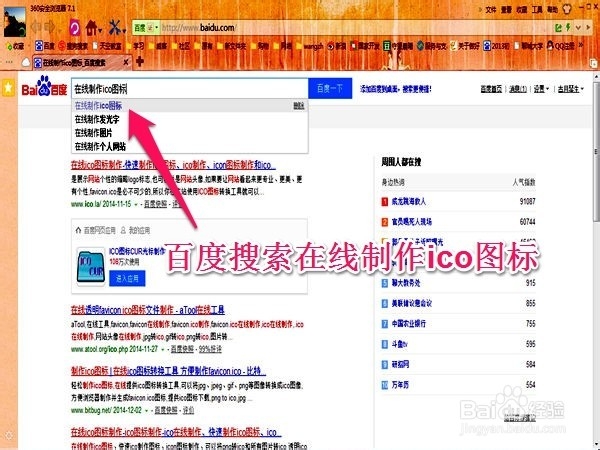This screenshot has width=600, height=450.
Task: Choose suggestion 在线制作ico图标
Action: 190,106
